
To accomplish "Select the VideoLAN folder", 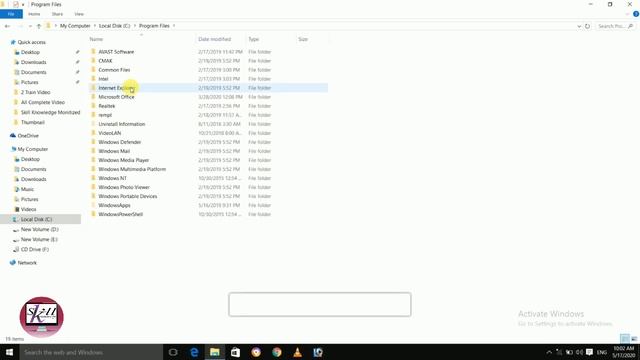I will tap(109, 133).
